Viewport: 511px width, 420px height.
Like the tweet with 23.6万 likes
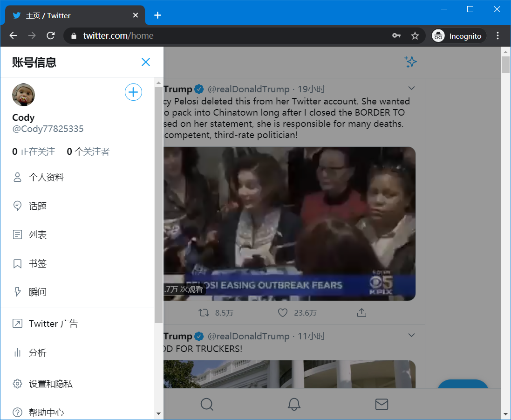297,313
